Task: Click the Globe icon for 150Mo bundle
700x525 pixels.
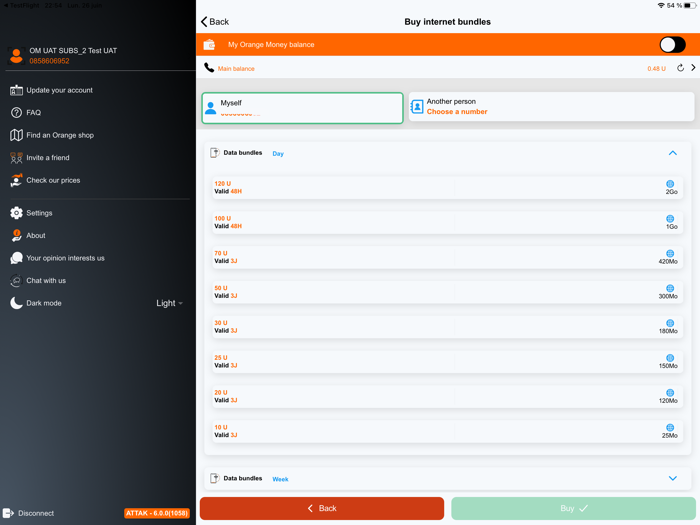Action: 670,358
